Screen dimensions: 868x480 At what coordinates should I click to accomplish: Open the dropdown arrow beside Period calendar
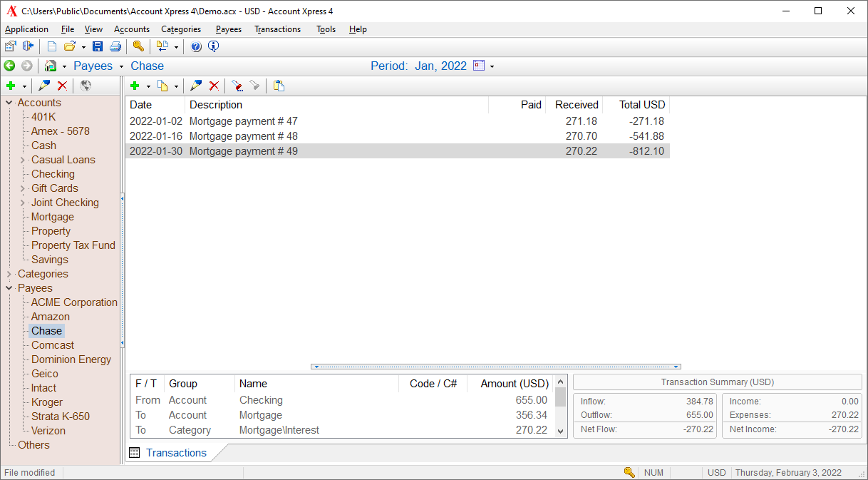pos(492,66)
